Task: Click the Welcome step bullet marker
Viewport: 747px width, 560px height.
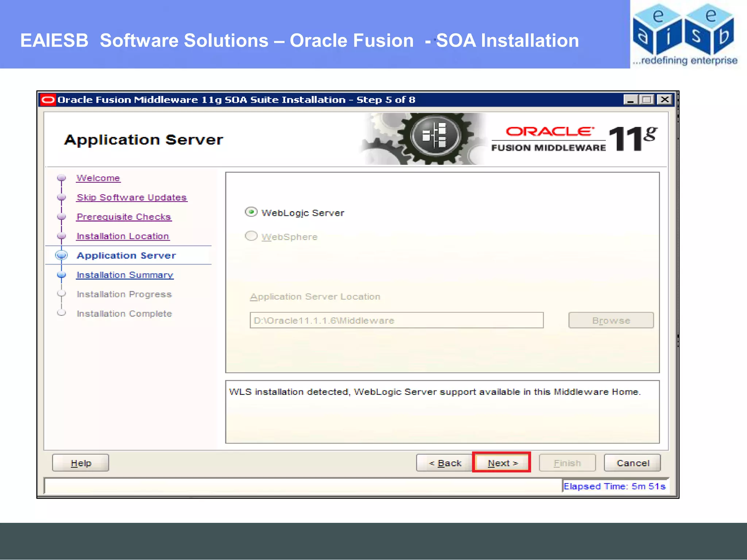Action: coord(62,178)
